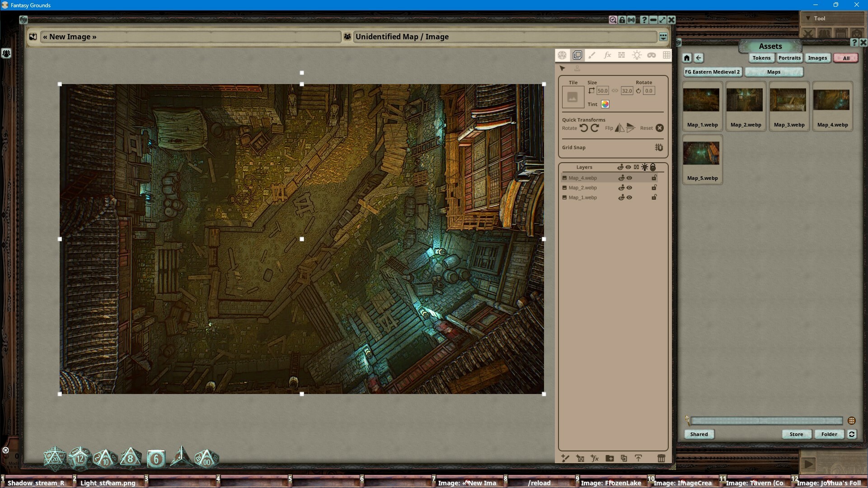This screenshot has width=868, height=488.
Task: Select the mask/occluder tool
Action: [x=652, y=55]
